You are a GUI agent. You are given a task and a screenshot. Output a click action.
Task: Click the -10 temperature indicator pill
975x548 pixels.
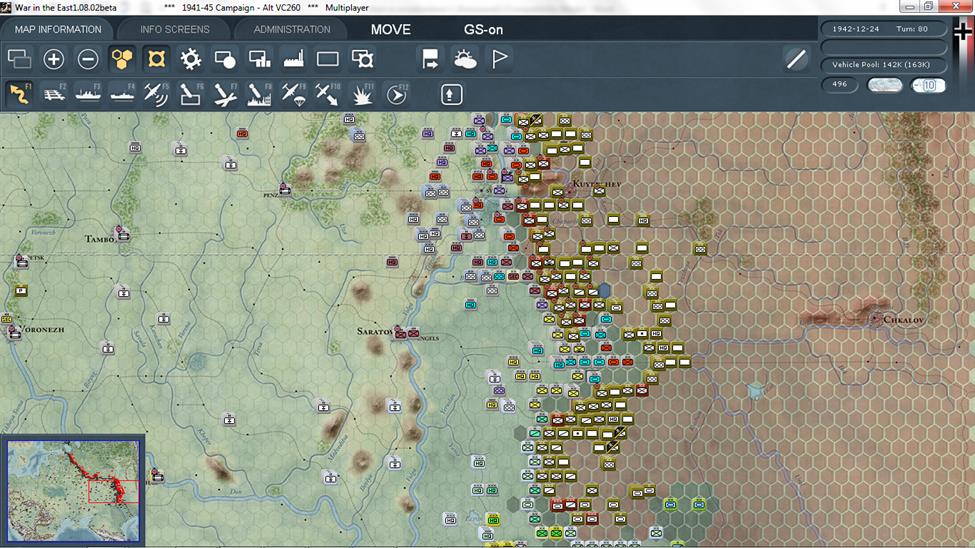[928, 85]
